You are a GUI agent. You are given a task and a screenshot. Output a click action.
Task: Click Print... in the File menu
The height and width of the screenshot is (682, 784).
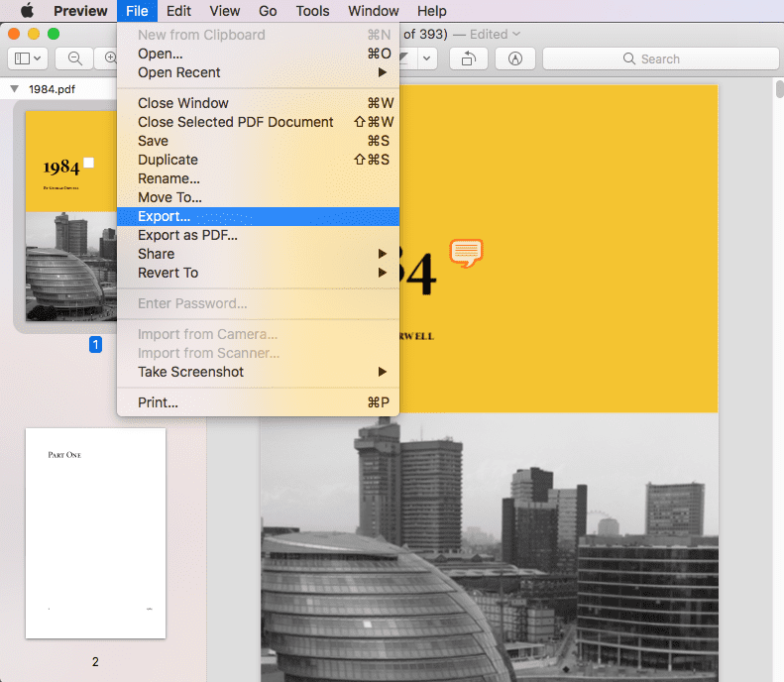[158, 402]
